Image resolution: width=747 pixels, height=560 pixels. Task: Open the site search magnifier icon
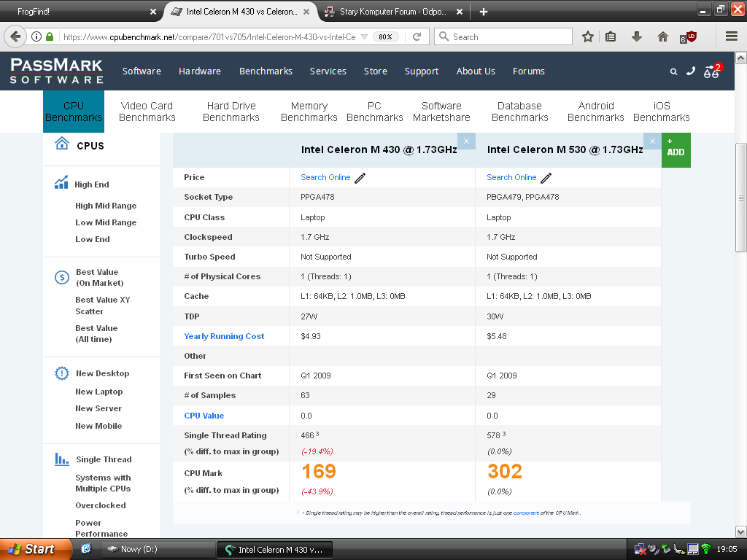(x=673, y=71)
